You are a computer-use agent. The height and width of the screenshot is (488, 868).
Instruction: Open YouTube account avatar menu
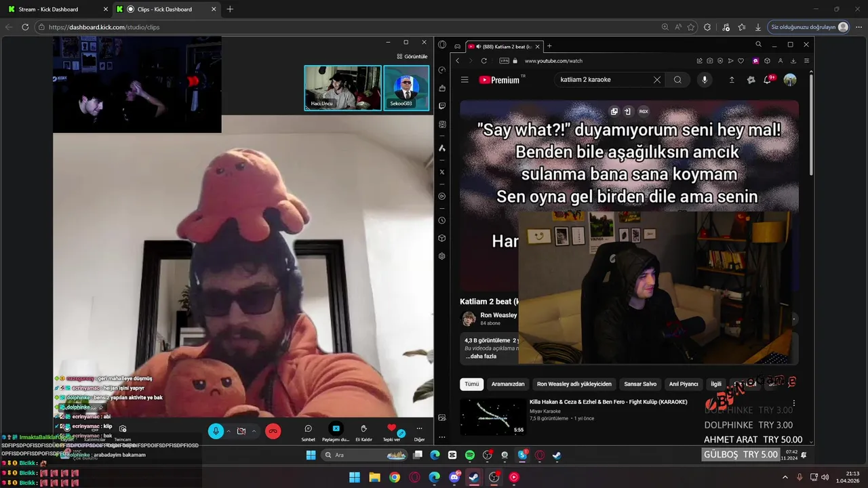click(790, 79)
